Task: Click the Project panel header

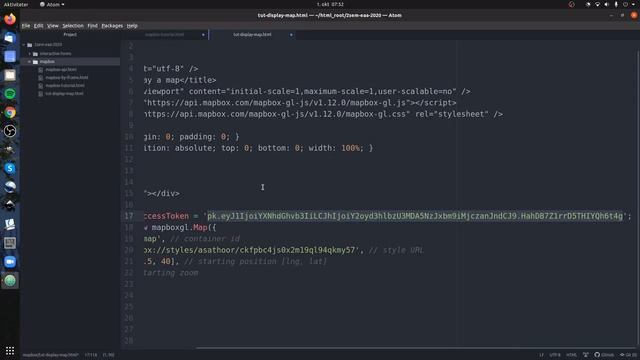Action: click(x=70, y=35)
